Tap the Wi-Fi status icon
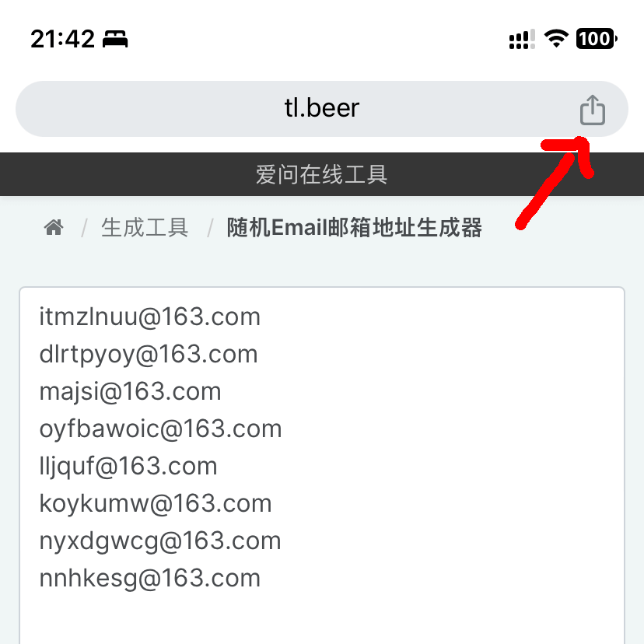This screenshot has width=644, height=644. [x=556, y=39]
